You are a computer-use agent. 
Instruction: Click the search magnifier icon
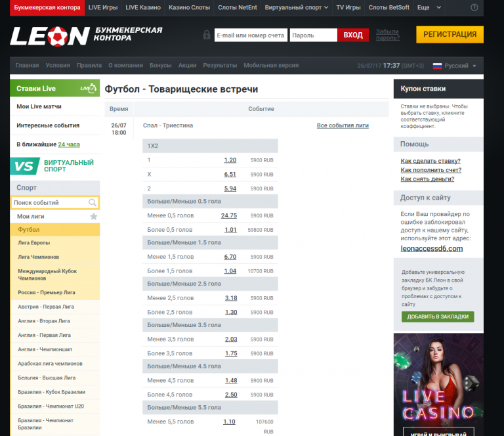point(93,203)
